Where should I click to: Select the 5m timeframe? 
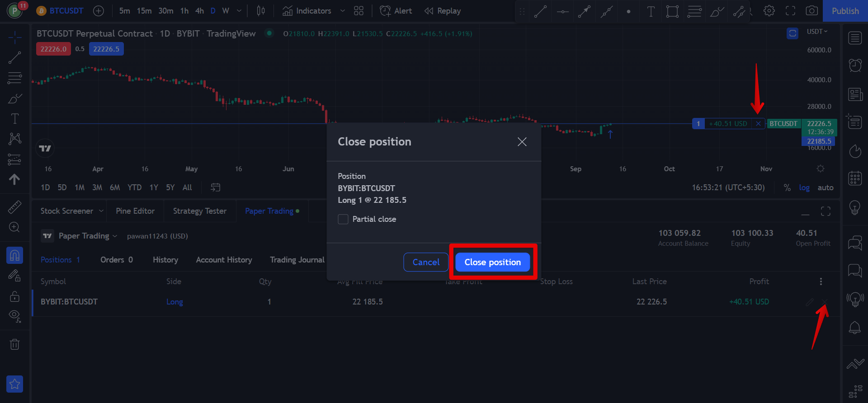tap(124, 11)
